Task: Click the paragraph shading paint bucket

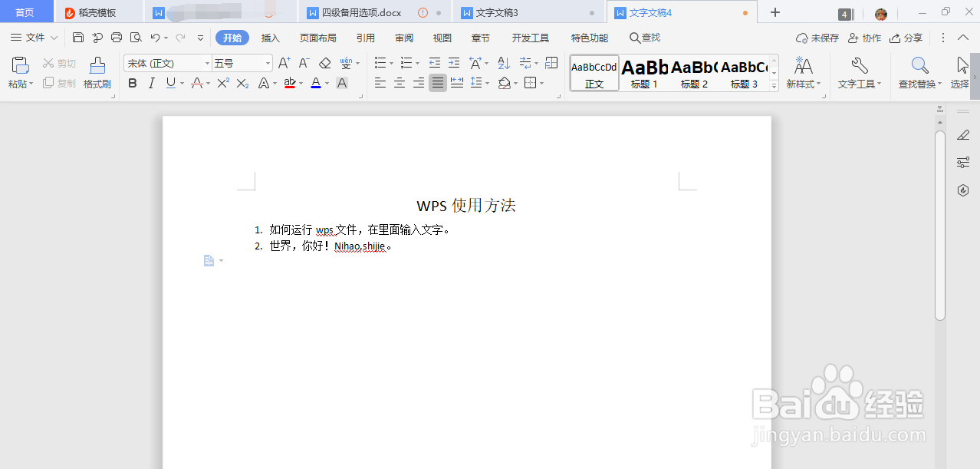Action: tap(504, 83)
